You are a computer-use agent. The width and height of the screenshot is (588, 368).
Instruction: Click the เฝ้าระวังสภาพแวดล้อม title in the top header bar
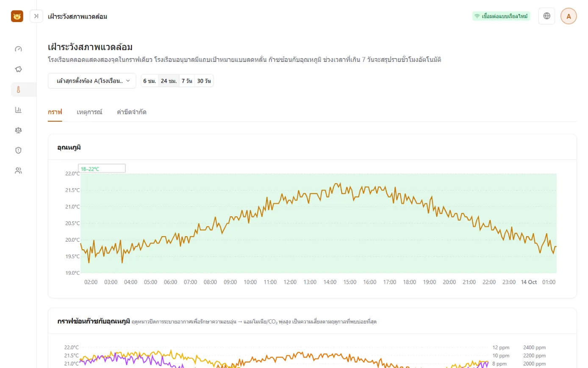pyautogui.click(x=78, y=17)
